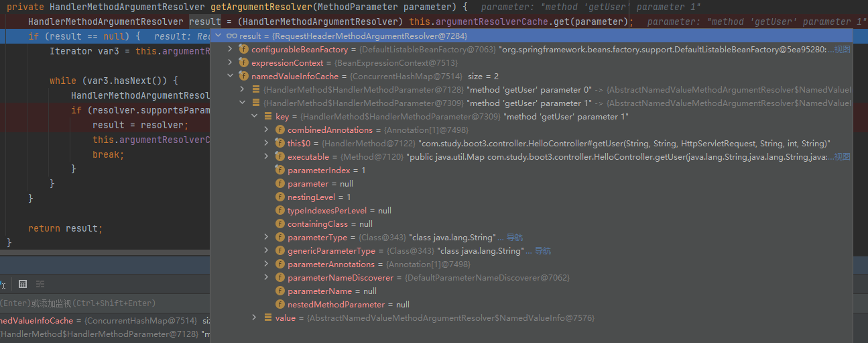Select 'typeIndexesPerLevel = null' row
The width and height of the screenshot is (868, 343).
(x=339, y=210)
